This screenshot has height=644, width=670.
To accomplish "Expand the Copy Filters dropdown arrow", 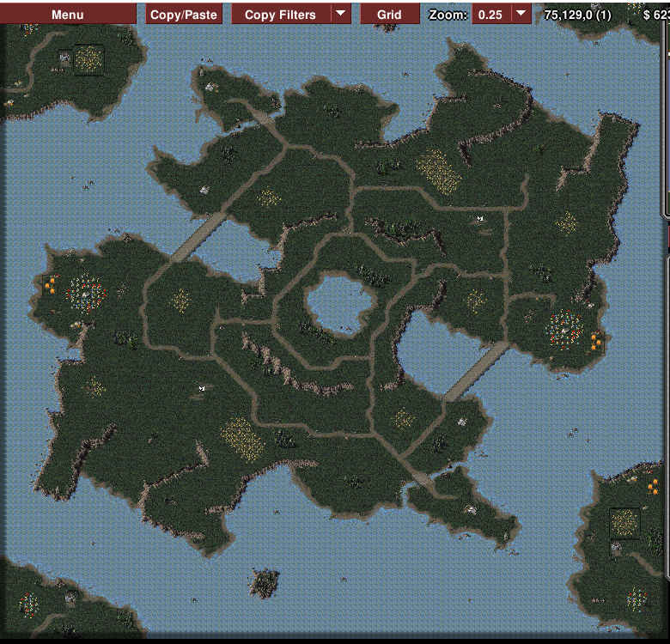I will pos(341,15).
